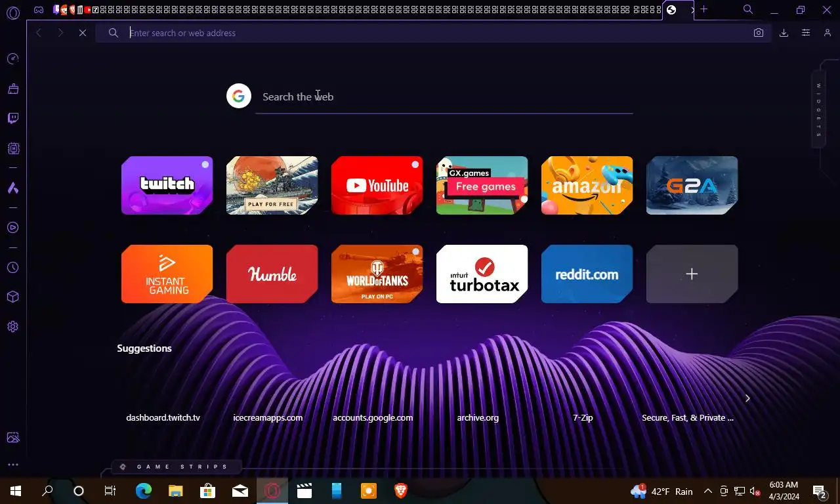Screen dimensions: 840x504
Task: Click the Google logo on start page
Action: coord(239,96)
